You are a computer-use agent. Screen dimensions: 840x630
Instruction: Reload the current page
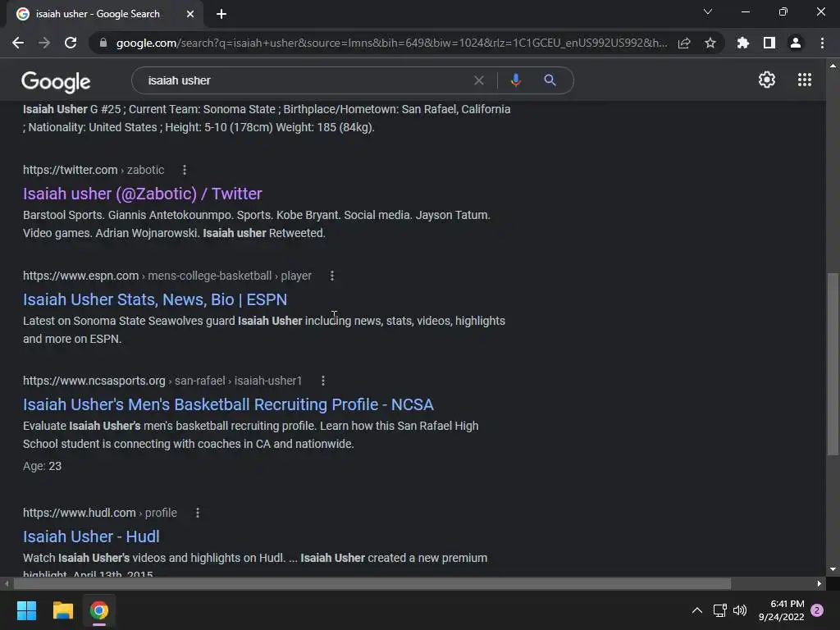(71, 43)
